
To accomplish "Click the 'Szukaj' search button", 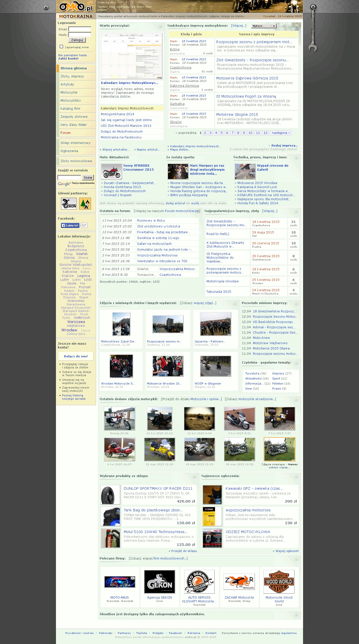I will click(88, 178).
